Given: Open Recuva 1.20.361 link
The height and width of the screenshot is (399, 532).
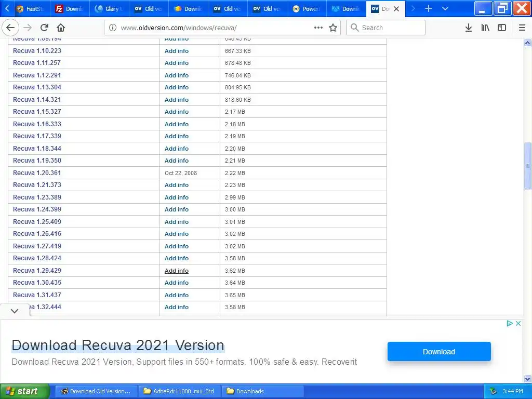Looking at the screenshot, I should (37, 172).
